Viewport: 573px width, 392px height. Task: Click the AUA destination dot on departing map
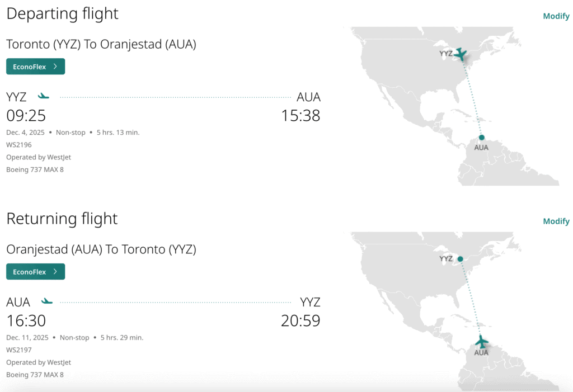tap(481, 137)
